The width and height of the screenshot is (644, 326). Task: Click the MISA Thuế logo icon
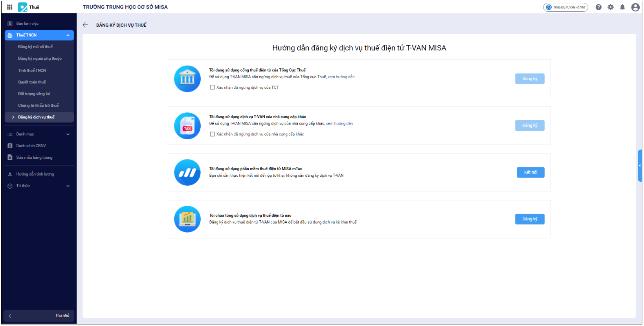pyautogui.click(x=22, y=7)
